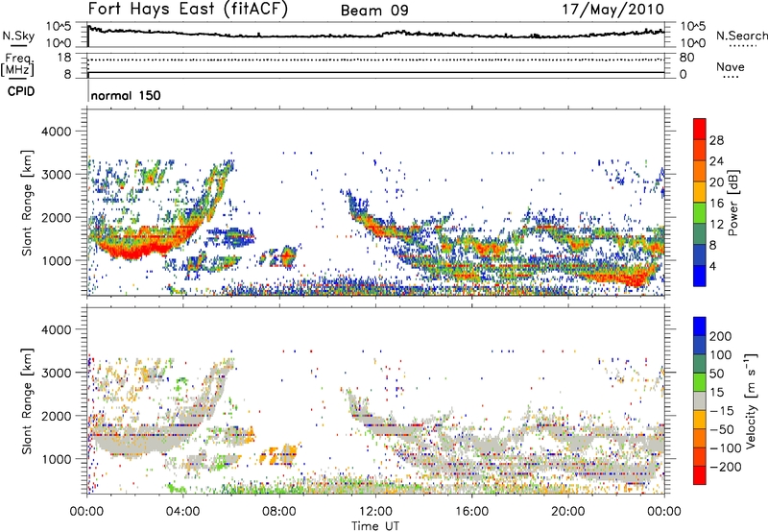Click the power scale value '28'
Image resolution: width=768 pixels, height=532 pixels.
(716, 140)
